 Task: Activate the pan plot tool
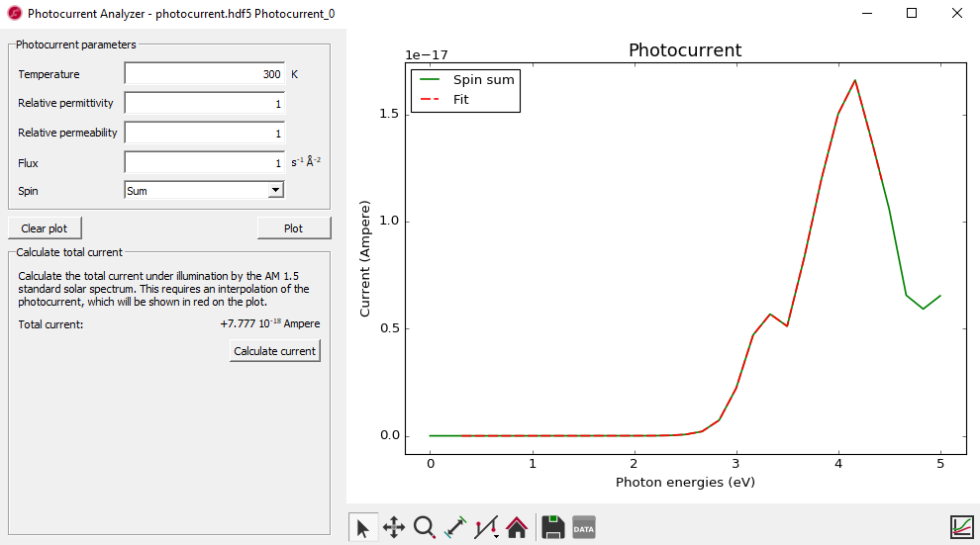point(394,527)
